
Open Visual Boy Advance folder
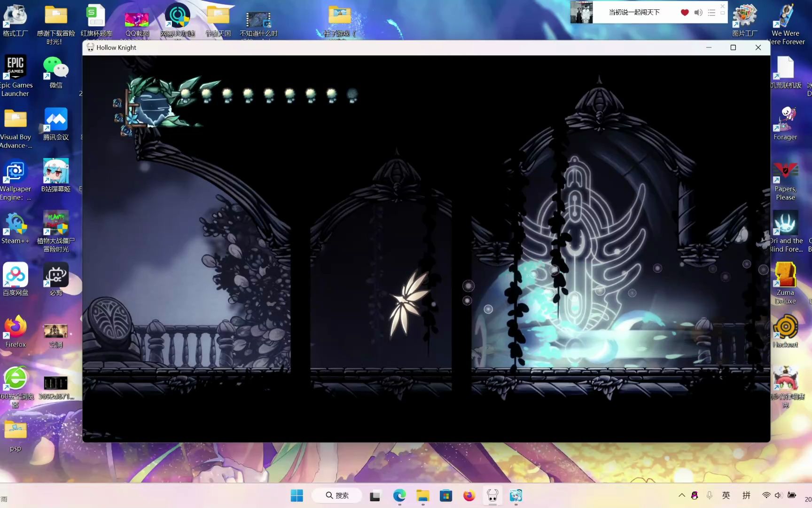[x=16, y=128]
